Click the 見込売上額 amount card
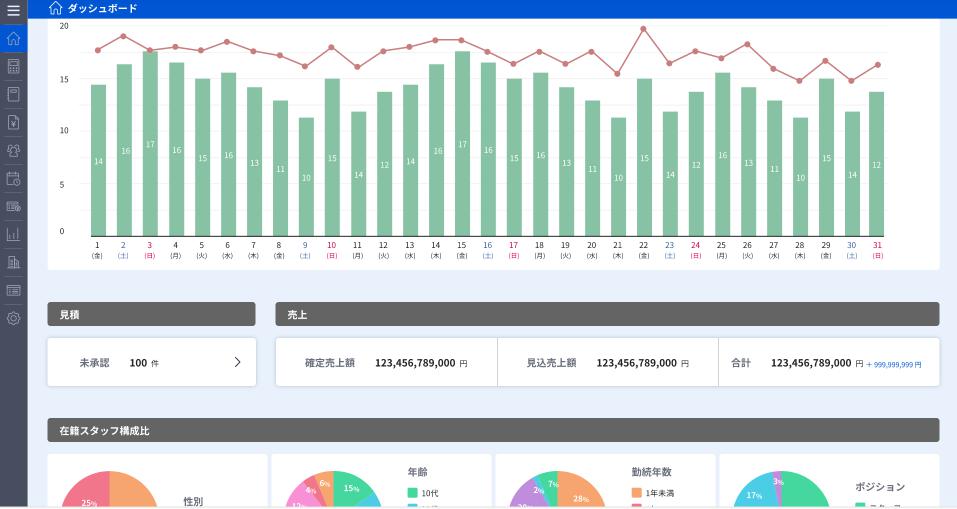957x509 pixels. [x=608, y=363]
